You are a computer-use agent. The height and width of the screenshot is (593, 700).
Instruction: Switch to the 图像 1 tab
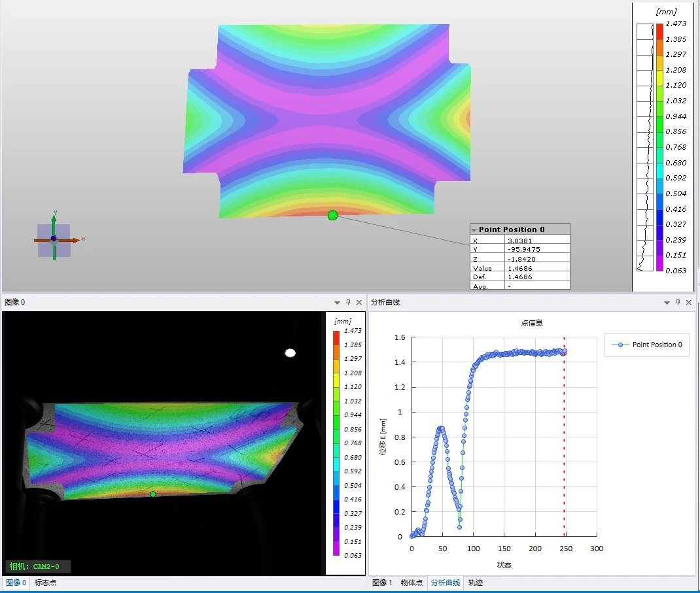382,583
